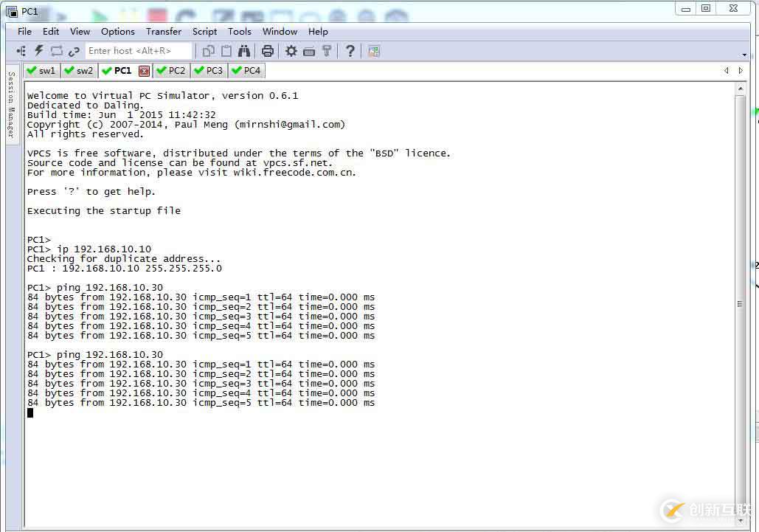Maximize the PC1 window
The width and height of the screenshot is (759, 532).
[706, 9]
